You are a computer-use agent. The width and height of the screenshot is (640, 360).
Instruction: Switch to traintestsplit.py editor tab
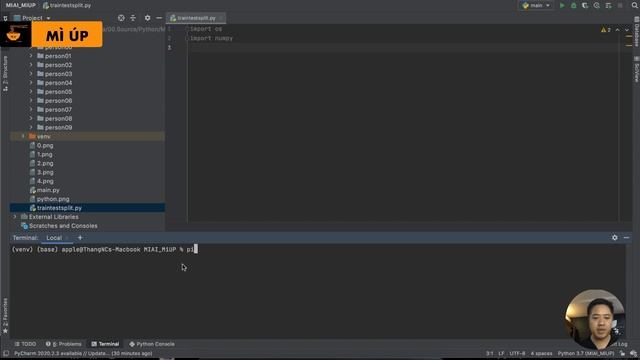[x=196, y=18]
